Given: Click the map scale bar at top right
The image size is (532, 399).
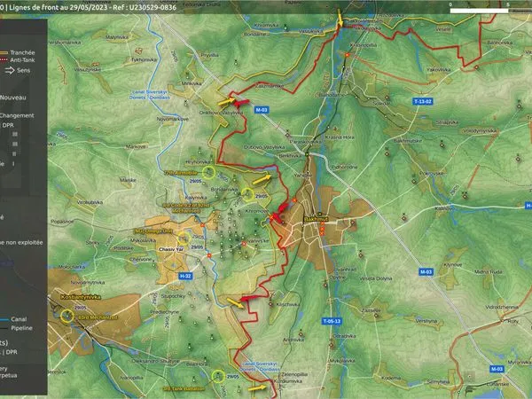Looking at the screenshot, I should (490, 11).
